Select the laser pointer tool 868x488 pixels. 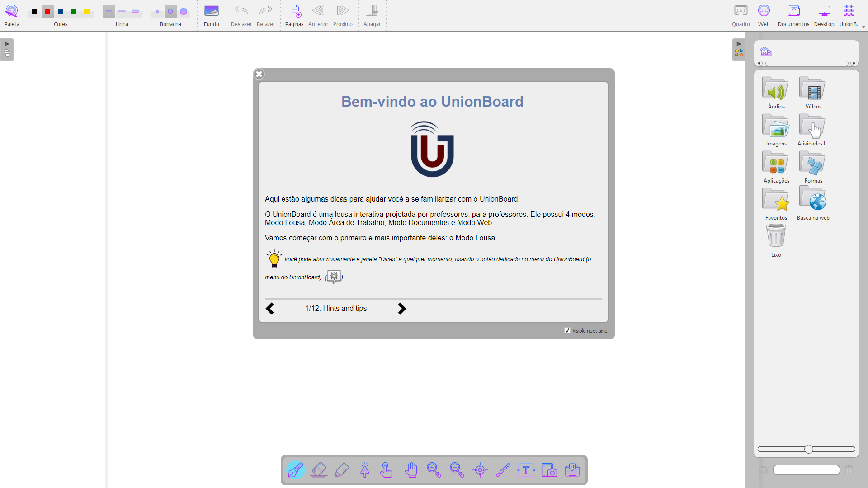pyautogui.click(x=480, y=470)
